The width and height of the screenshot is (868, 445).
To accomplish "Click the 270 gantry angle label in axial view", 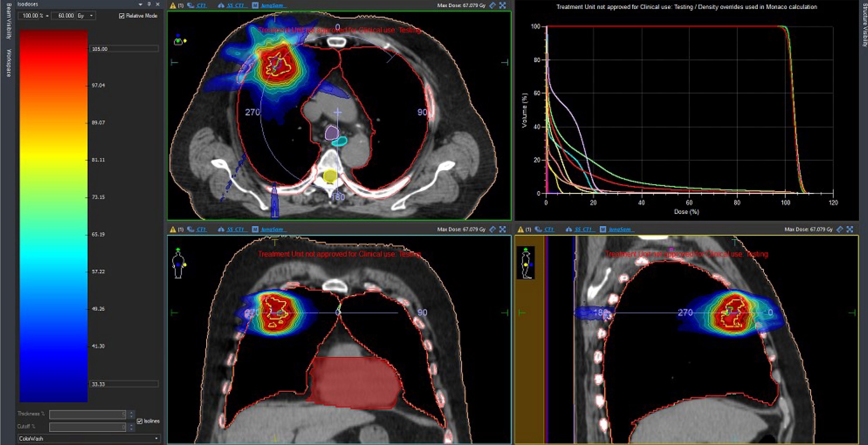I will (x=253, y=112).
